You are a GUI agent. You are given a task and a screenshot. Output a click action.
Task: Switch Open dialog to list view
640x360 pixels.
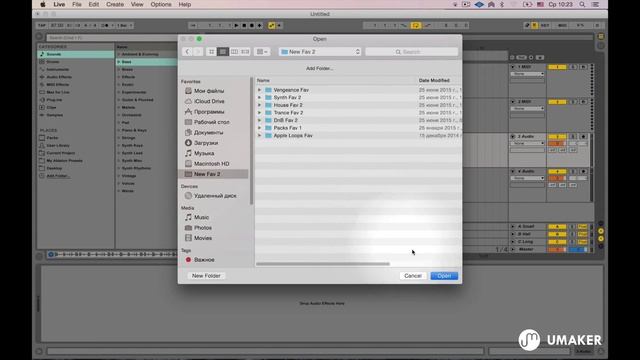[223, 52]
